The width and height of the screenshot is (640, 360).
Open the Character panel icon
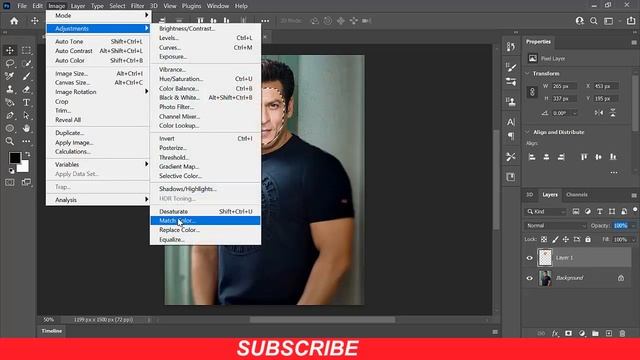click(511, 122)
